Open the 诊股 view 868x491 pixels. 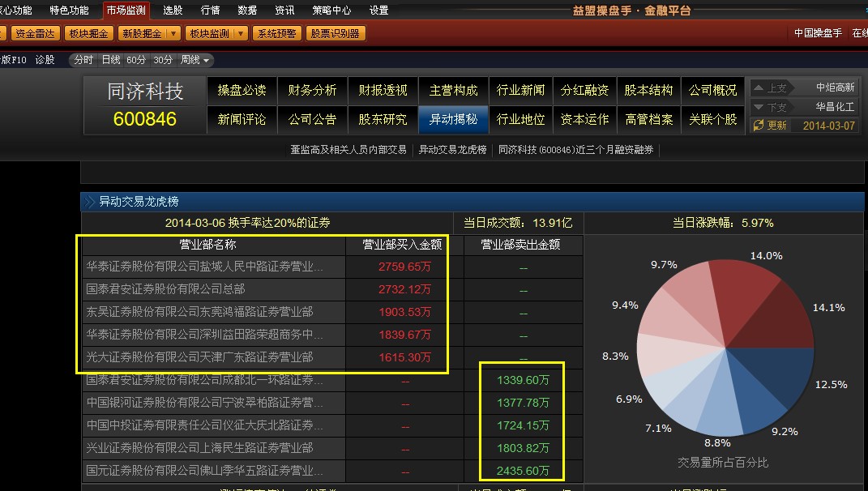point(45,60)
